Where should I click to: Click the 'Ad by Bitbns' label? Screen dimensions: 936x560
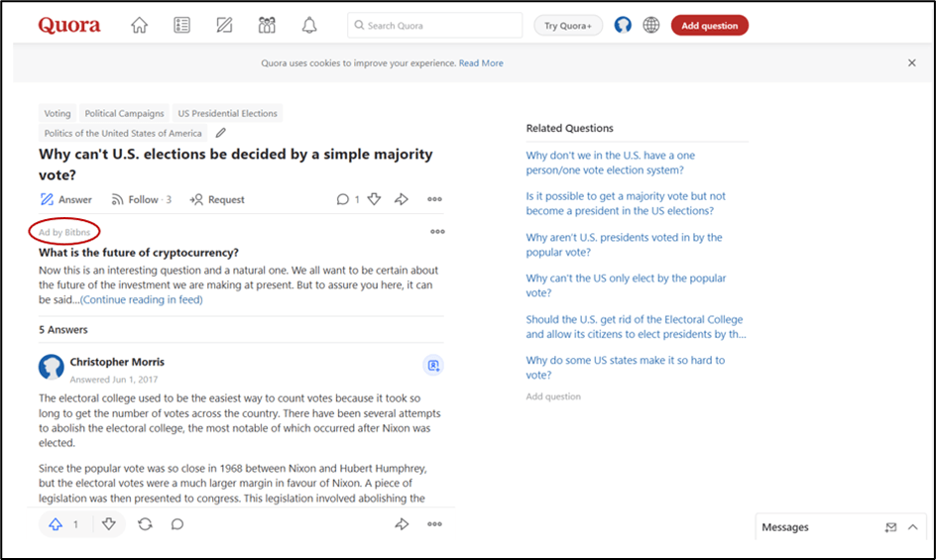point(64,232)
